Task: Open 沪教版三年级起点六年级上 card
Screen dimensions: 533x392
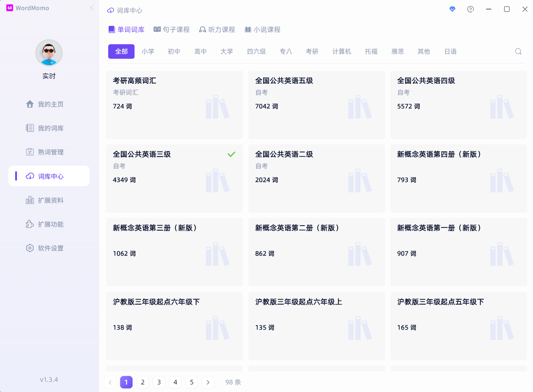Action: point(317,326)
